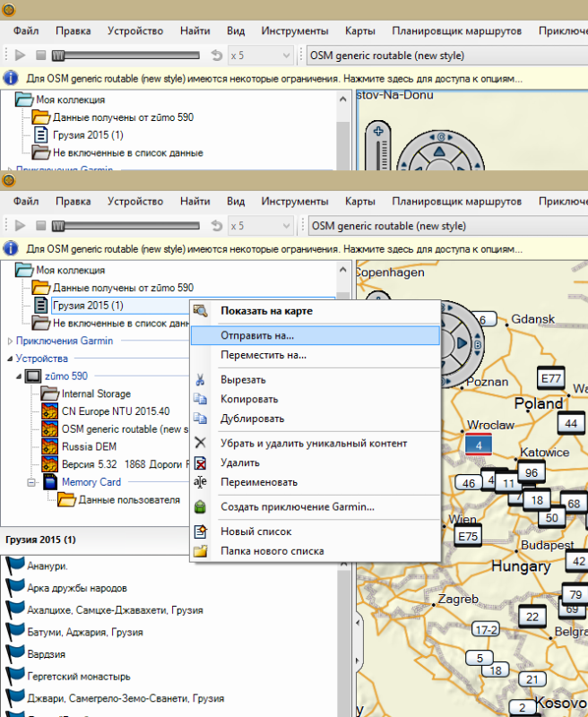The image size is (588, 717).
Task: Expand the 'Приключения Garmin' section
Action: [x=10, y=341]
